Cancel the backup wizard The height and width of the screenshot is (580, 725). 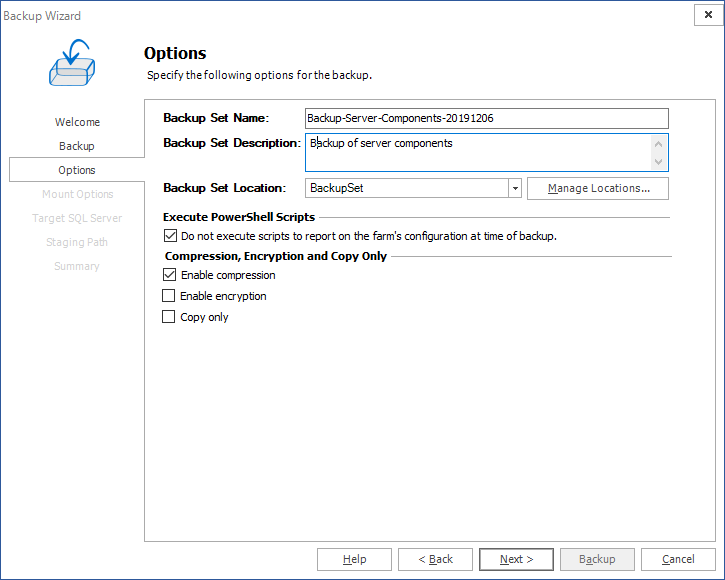pyautogui.click(x=678, y=559)
